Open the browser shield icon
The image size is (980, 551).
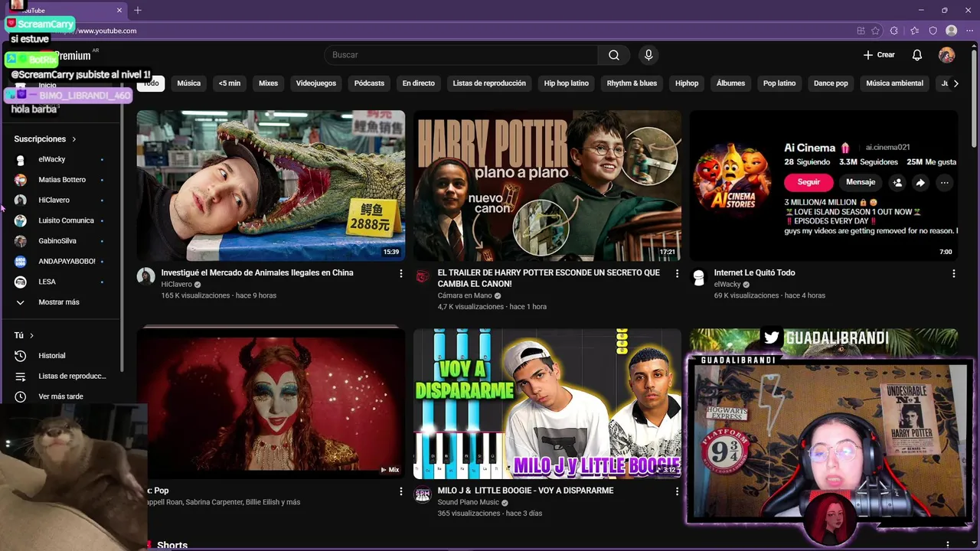[933, 31]
